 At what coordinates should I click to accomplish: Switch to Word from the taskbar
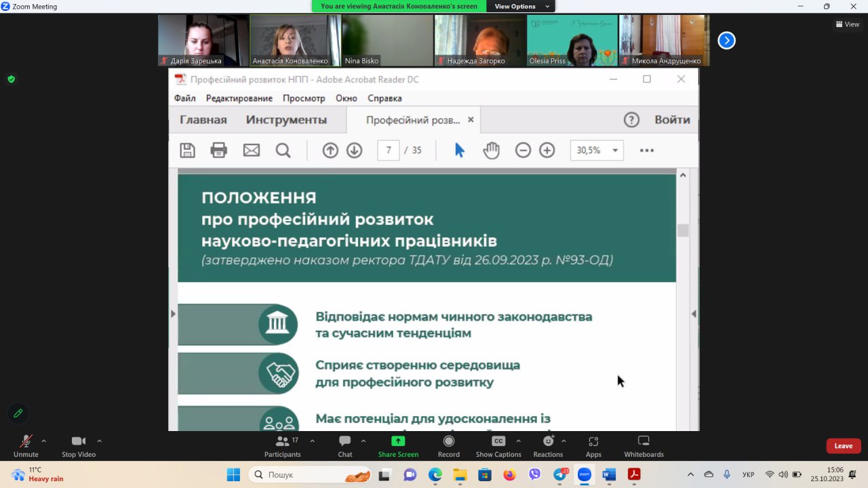click(609, 474)
